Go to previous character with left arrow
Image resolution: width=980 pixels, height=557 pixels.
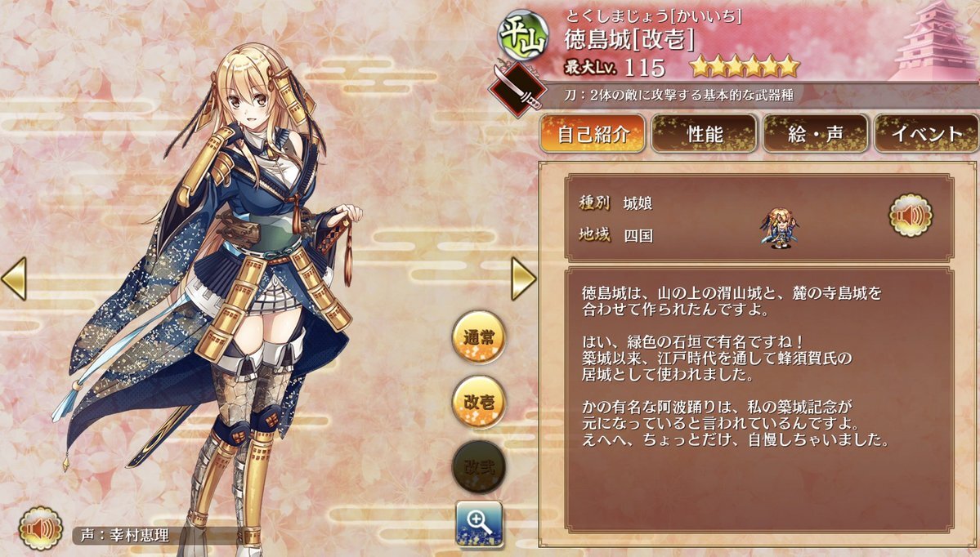coord(14,278)
